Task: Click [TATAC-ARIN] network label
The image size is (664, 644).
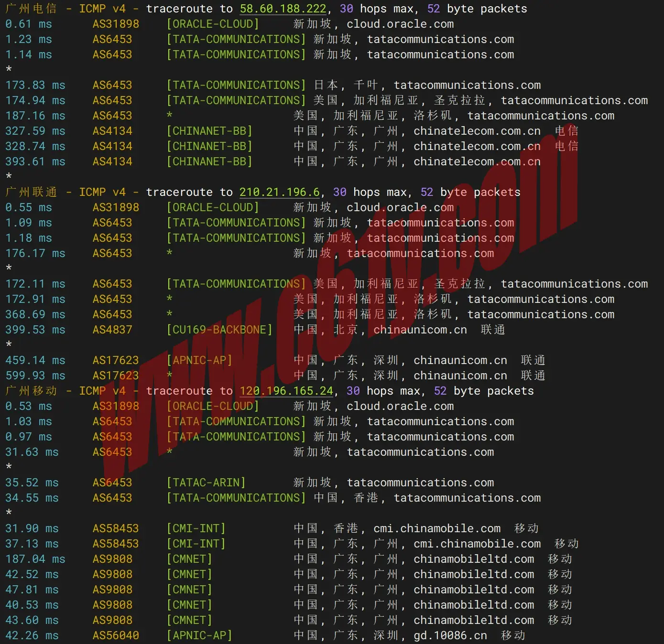Action: 206,483
